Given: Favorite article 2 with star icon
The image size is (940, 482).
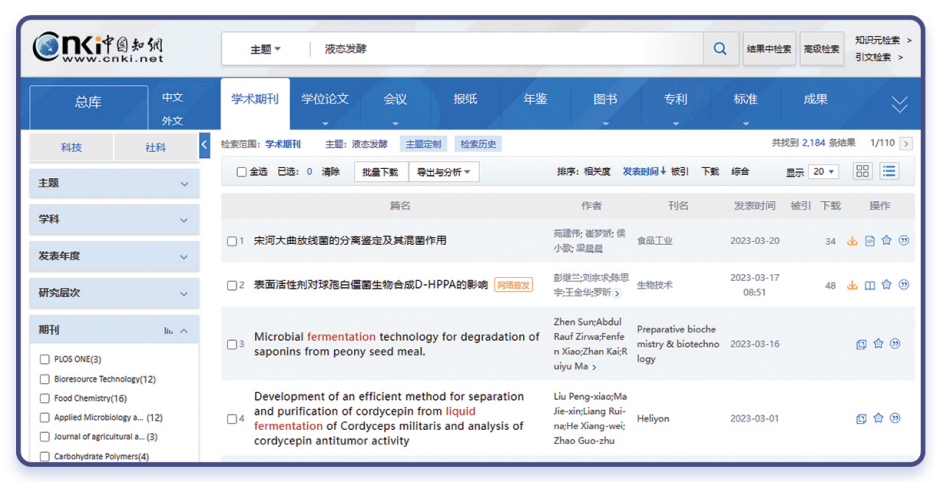Looking at the screenshot, I should tap(887, 285).
